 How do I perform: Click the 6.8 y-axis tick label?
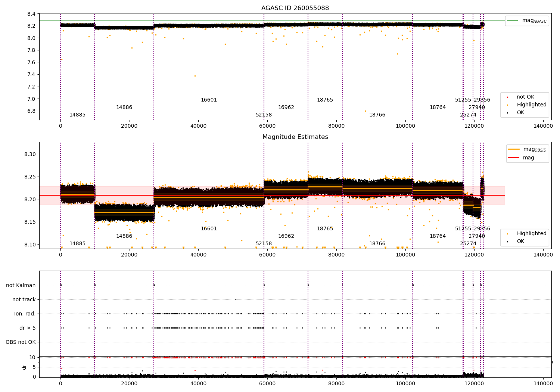[32, 111]
